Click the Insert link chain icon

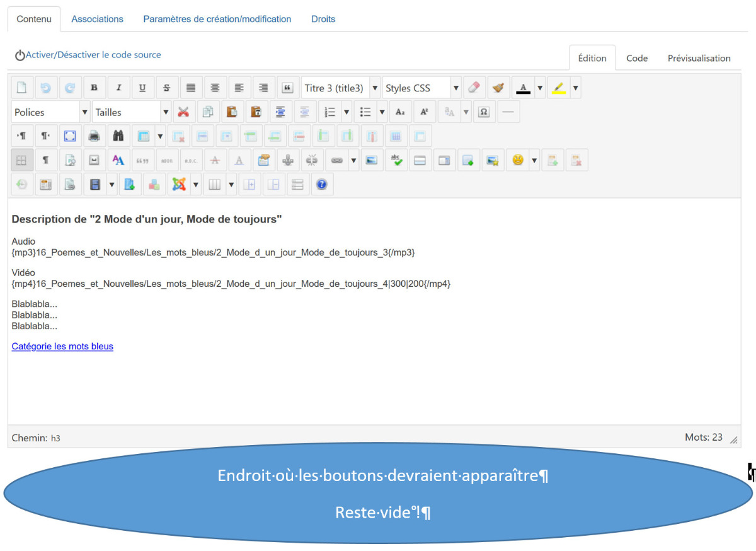tap(337, 160)
